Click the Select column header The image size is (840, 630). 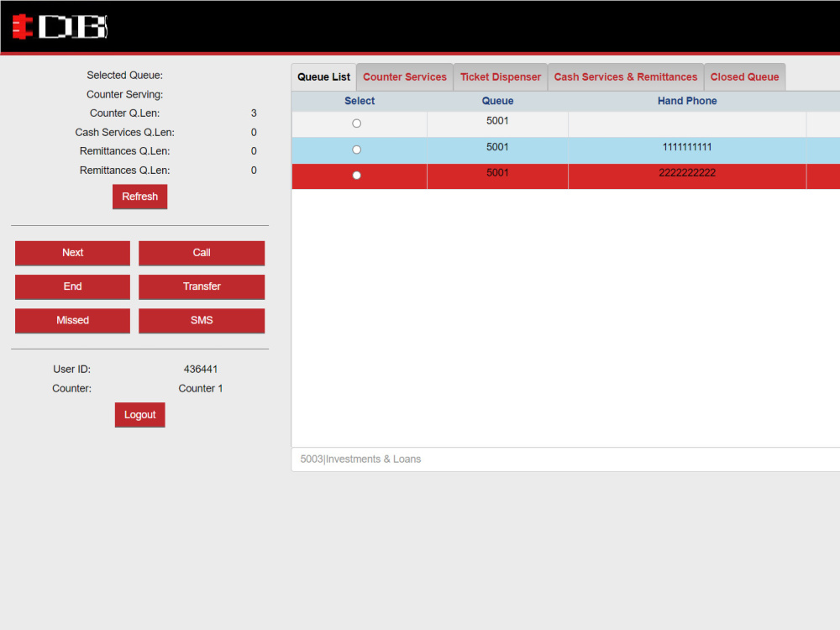[360, 101]
